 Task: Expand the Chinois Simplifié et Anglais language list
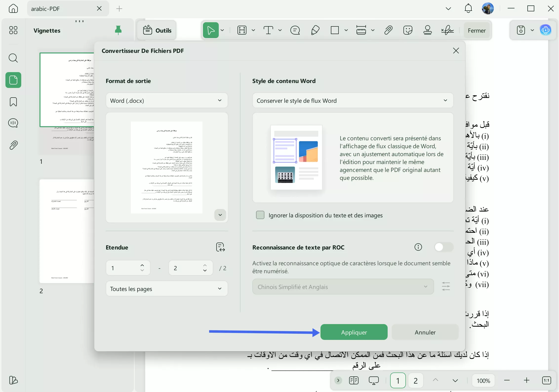425,287
